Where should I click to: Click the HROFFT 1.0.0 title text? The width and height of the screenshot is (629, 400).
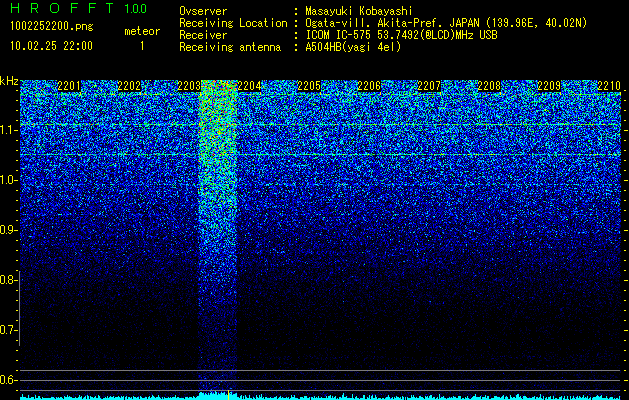click(x=79, y=8)
